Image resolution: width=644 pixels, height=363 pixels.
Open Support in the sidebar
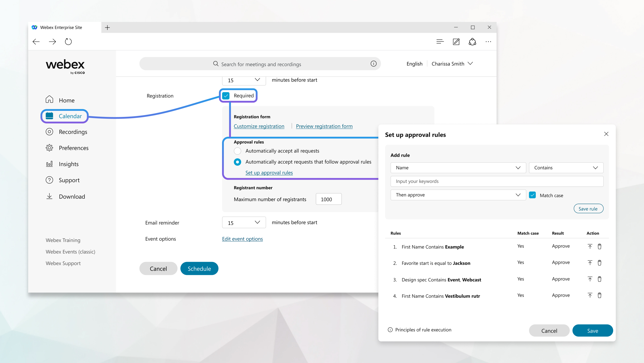63,180
